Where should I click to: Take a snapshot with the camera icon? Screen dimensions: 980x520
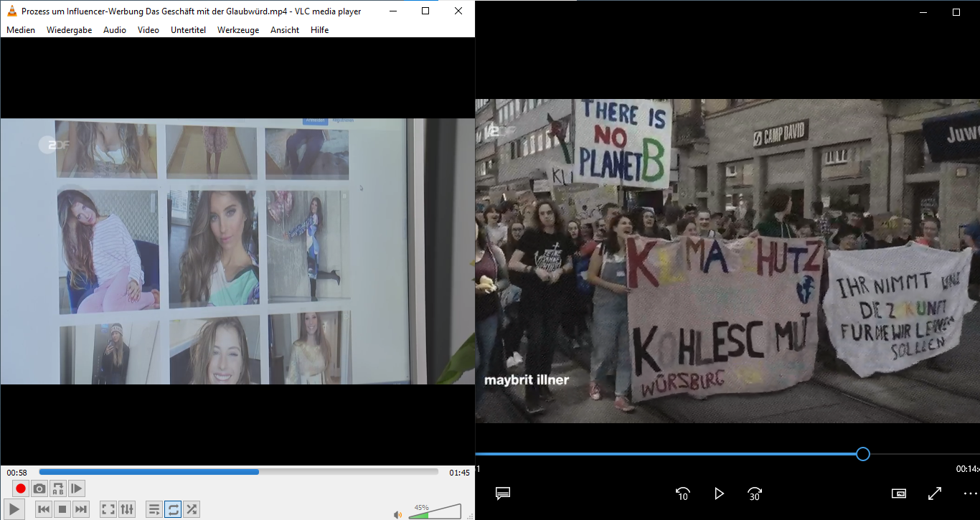pos(39,489)
